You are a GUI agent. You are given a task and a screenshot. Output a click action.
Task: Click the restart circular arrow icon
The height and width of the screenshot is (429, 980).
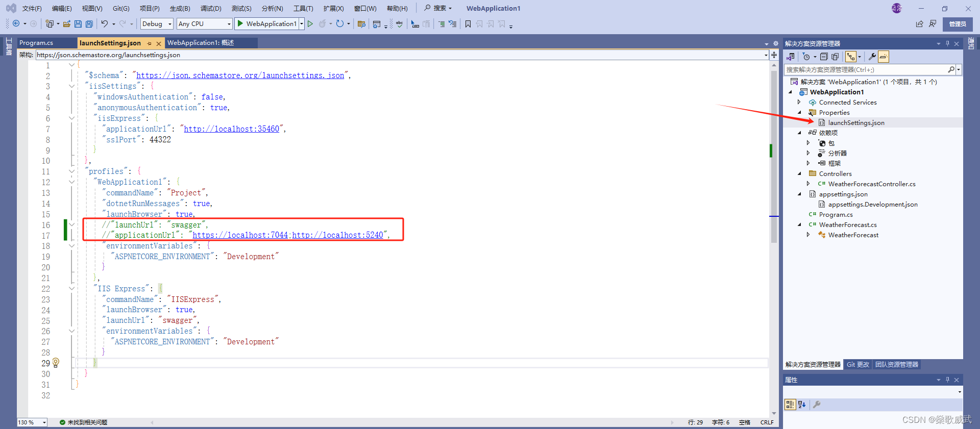point(340,23)
